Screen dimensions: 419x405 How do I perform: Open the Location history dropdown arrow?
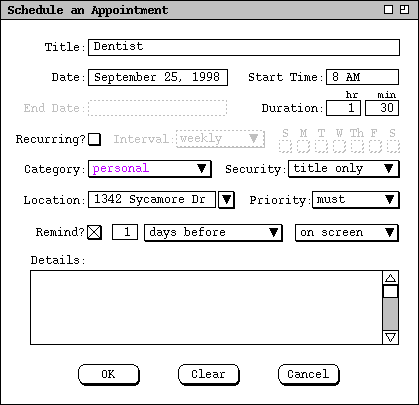[226, 200]
